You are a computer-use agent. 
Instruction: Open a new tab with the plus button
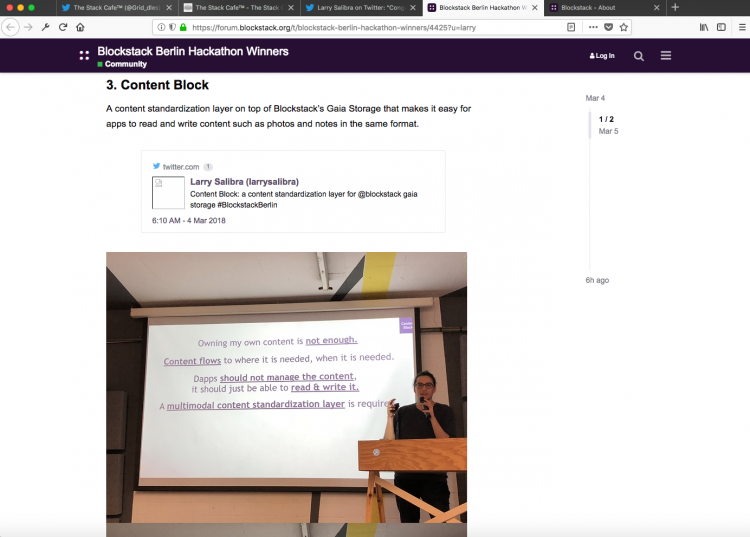675,7
